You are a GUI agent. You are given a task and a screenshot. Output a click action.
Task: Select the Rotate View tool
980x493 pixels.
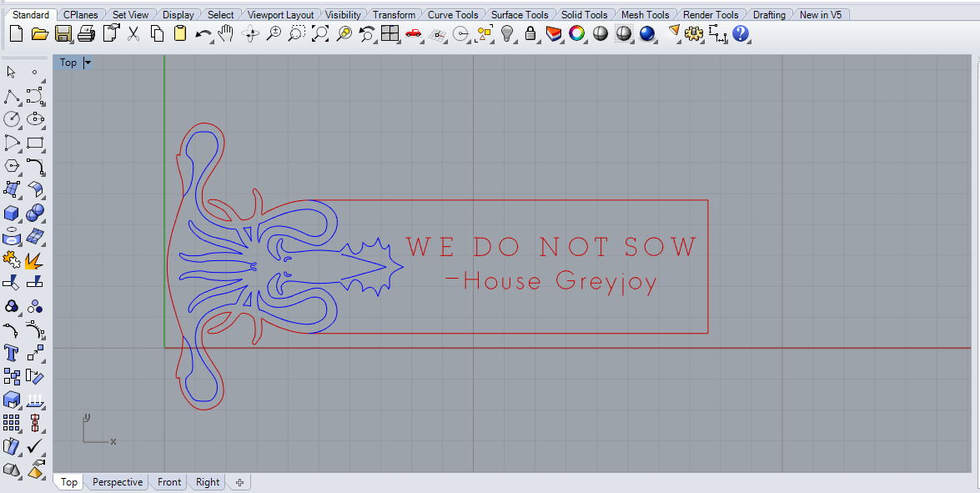click(x=250, y=33)
